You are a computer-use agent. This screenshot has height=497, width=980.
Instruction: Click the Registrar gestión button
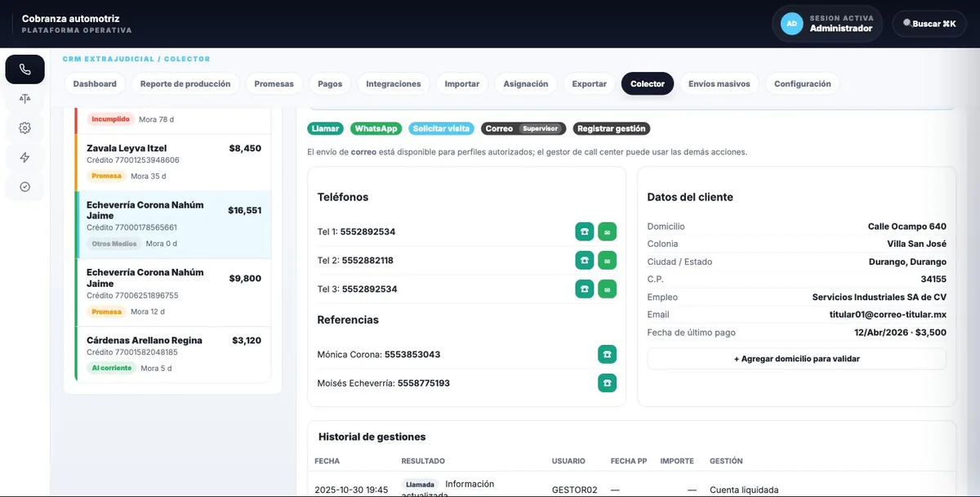click(612, 128)
